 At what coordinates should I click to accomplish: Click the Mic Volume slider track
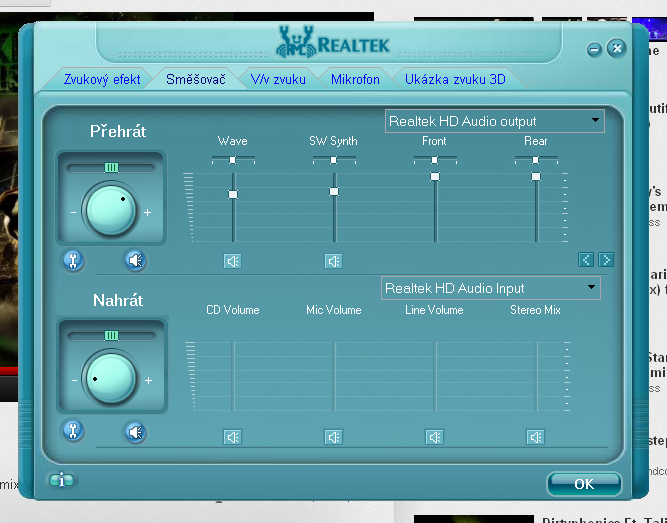pyautogui.click(x=334, y=376)
